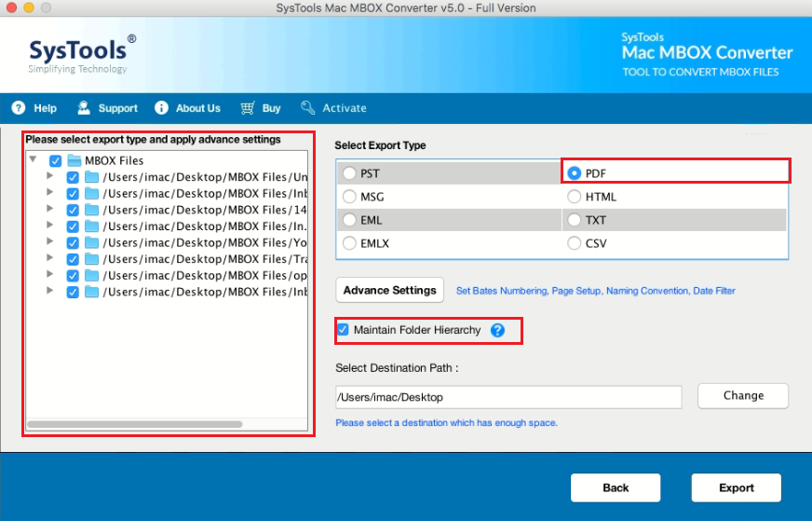The image size is (812, 521).
Task: Click the horizontal scrollbar under the folder tree
Action: point(135,425)
